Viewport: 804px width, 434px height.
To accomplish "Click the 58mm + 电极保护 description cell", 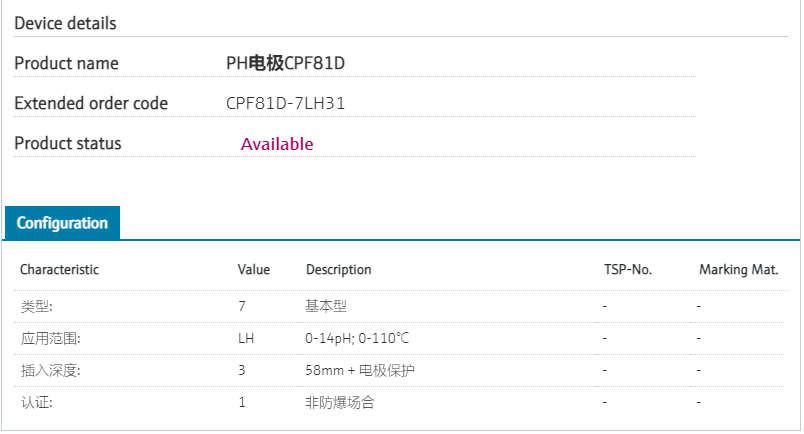I will pos(360,370).
